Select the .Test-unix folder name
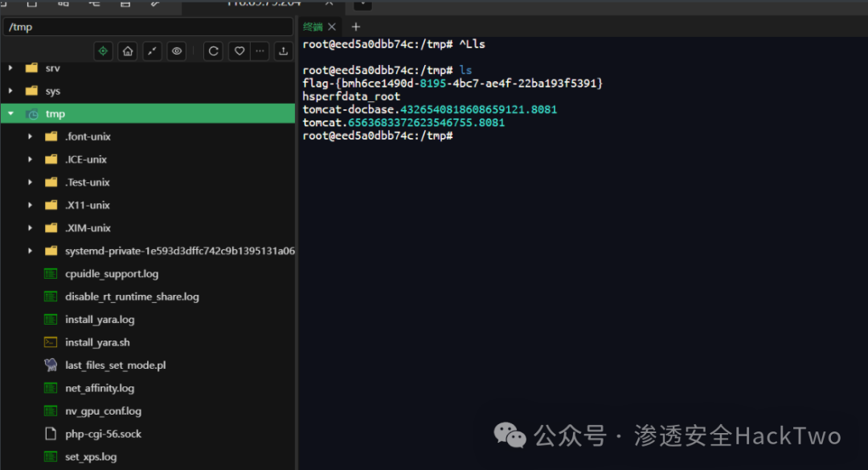 [x=88, y=182]
